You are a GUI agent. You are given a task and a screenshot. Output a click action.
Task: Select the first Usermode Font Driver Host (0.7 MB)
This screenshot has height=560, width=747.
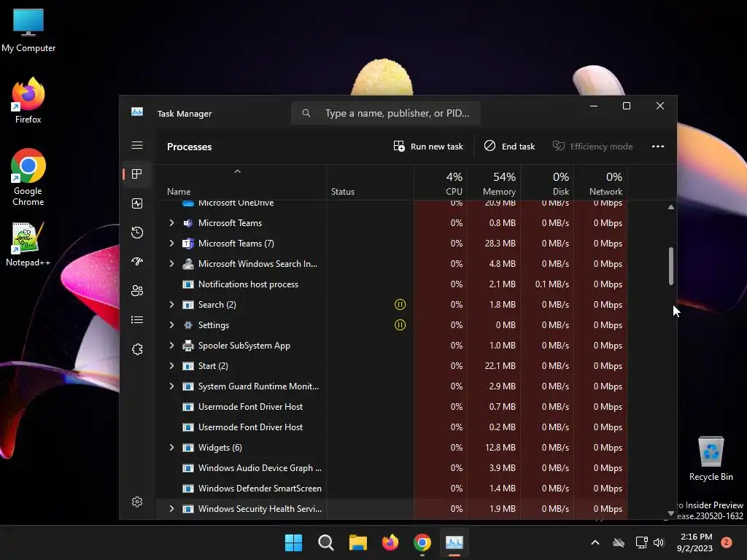[391, 407]
